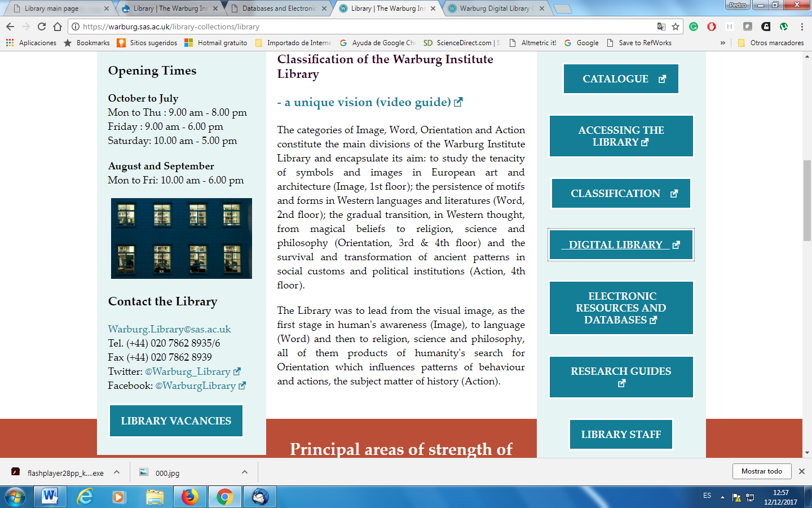This screenshot has height=508, width=812.
Task: Click Action Center flag tray icon
Action: (x=736, y=497)
